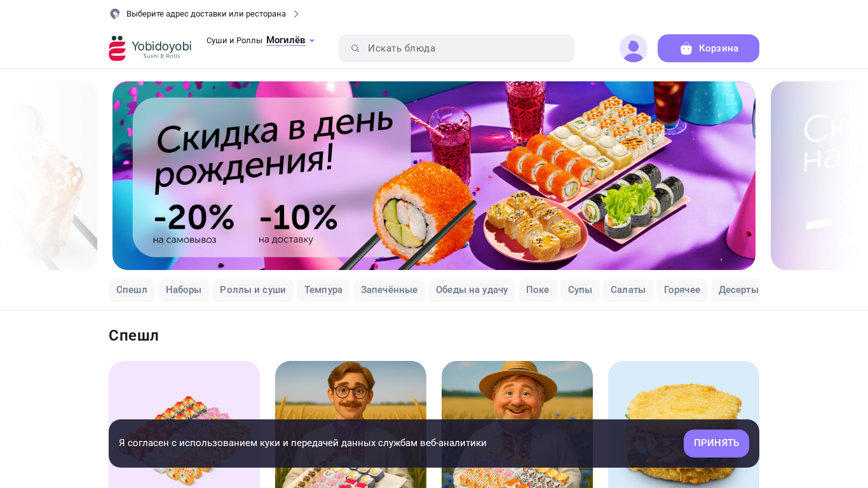Click the Yobidoyobi logo

150,48
